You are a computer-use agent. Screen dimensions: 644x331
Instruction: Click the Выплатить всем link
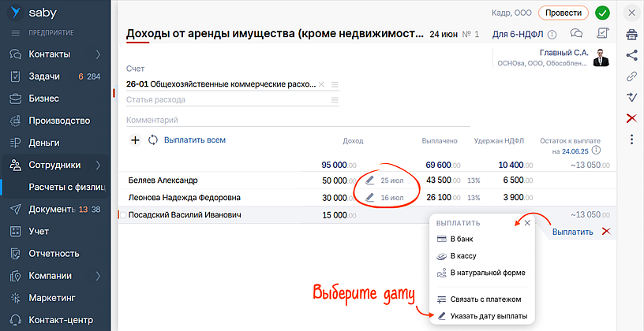(x=194, y=140)
